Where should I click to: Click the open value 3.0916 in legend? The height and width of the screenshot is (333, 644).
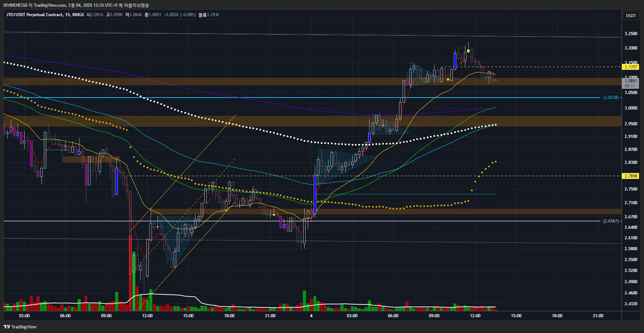[97, 15]
